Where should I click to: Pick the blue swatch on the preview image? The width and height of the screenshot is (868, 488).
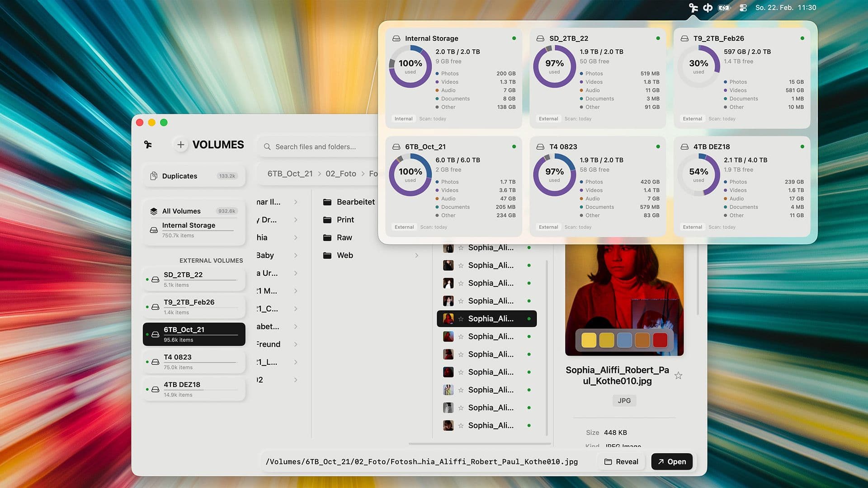click(624, 340)
